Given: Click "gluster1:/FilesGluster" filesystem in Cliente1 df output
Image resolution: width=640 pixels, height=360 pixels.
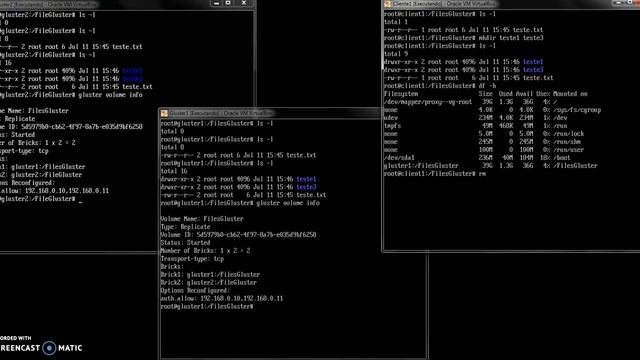Looking at the screenshot, I should [421, 166].
